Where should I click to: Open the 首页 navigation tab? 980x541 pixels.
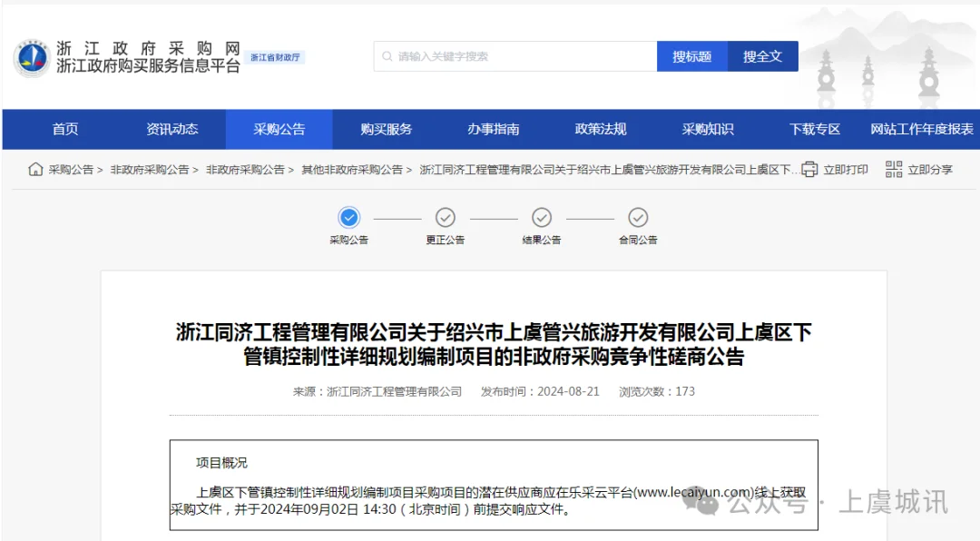(x=65, y=130)
